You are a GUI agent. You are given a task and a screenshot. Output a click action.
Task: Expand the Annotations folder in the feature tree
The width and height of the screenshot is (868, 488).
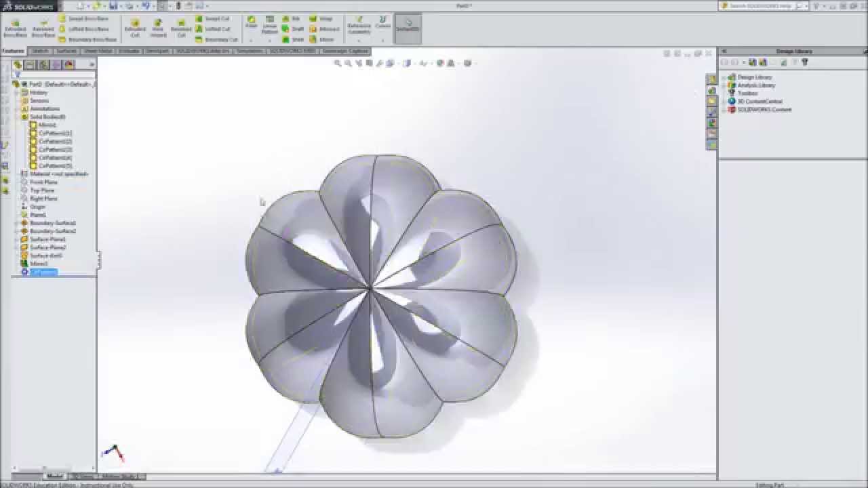point(16,108)
